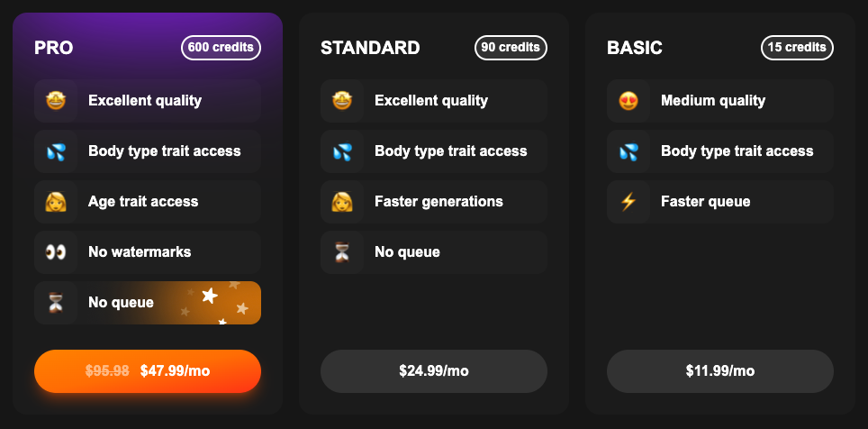868x429 pixels.
Task: Click the PRO plan title
Action: tap(54, 48)
